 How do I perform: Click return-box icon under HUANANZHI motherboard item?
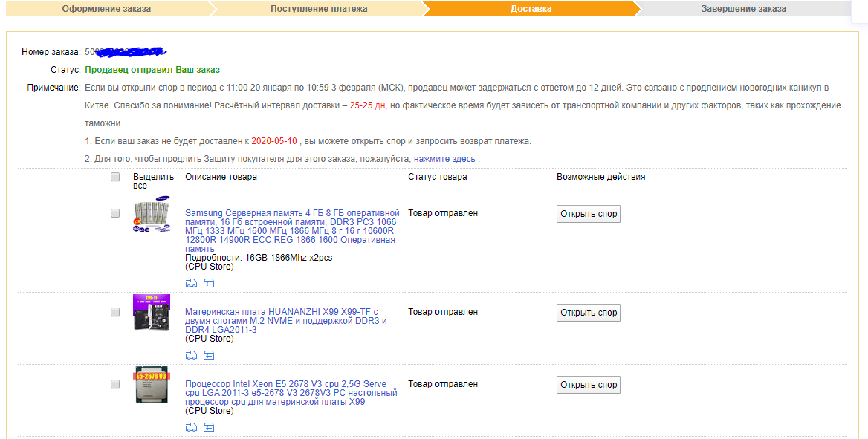coord(209,355)
